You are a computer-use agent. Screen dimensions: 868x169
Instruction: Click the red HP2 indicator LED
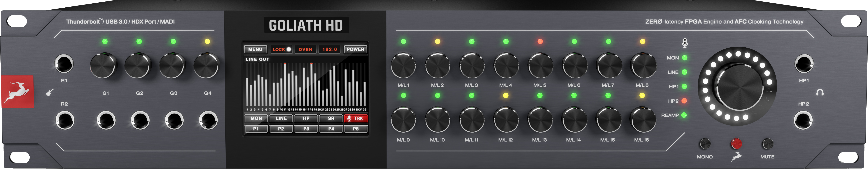tap(684, 101)
